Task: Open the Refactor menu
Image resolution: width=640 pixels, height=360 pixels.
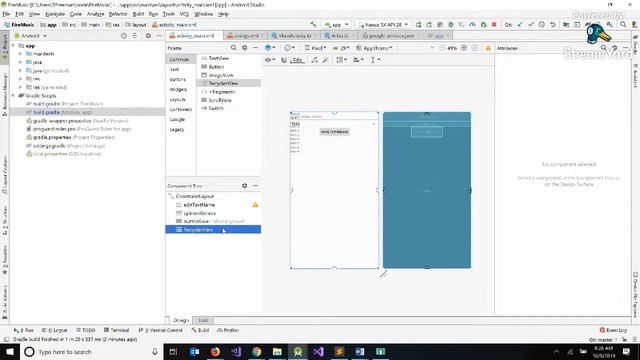Action: (x=118, y=14)
